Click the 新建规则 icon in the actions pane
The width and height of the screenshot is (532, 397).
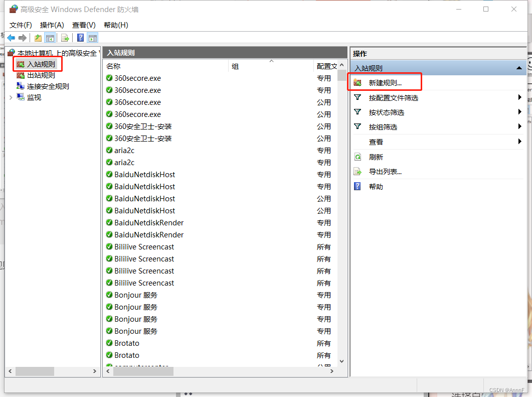tap(358, 82)
